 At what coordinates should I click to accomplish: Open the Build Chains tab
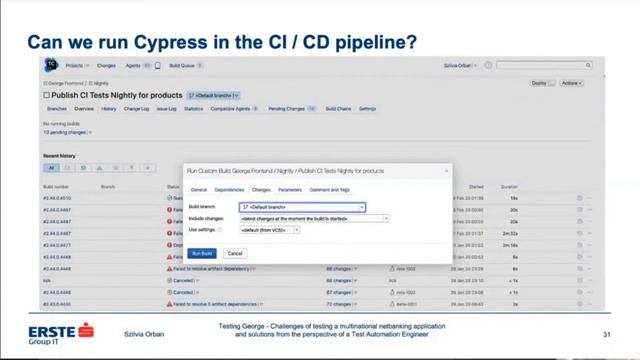point(338,109)
